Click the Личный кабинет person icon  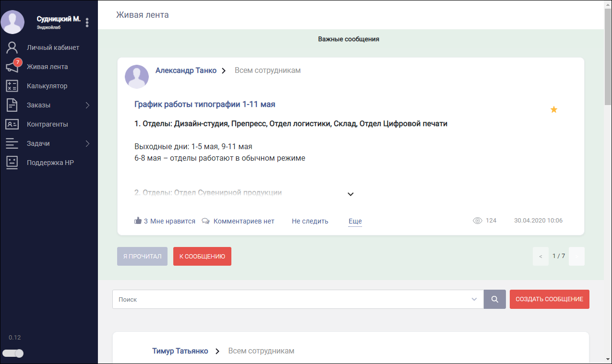point(12,47)
